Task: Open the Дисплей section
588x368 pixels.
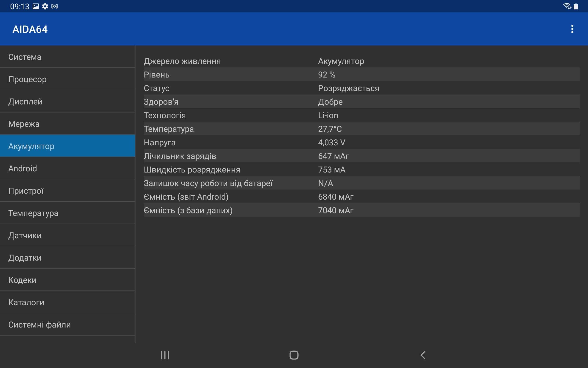Action: click(68, 101)
